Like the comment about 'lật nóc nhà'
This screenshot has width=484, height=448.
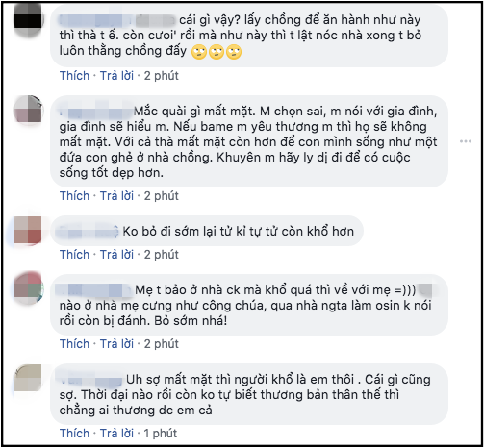tap(74, 76)
